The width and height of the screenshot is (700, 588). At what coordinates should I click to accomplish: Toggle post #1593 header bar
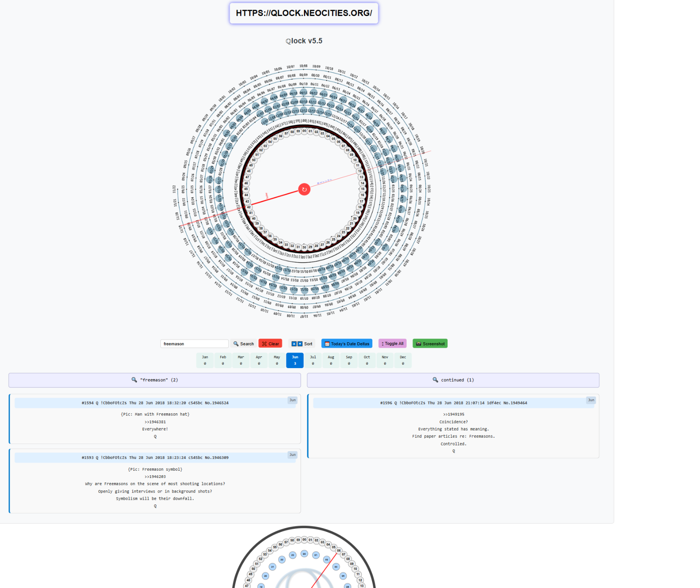[x=155, y=458]
